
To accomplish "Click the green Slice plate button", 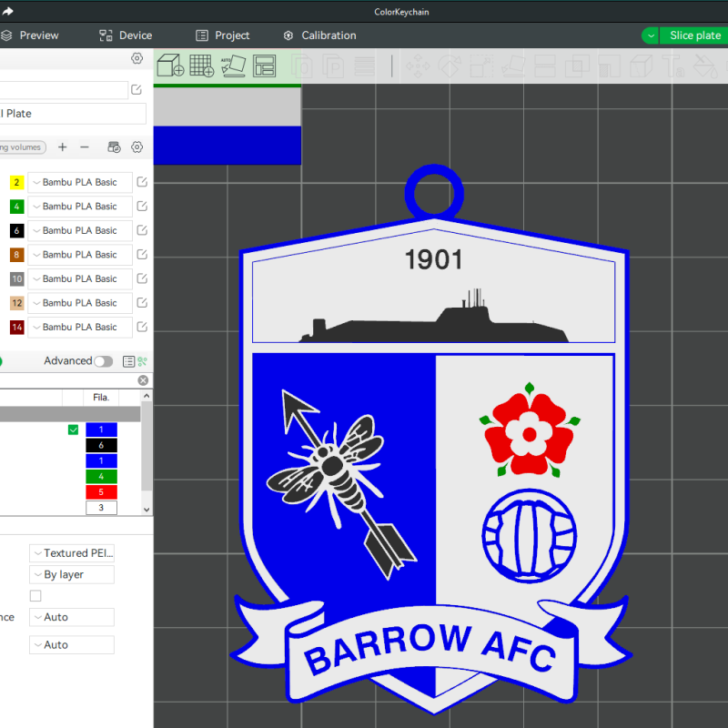I will tap(694, 35).
